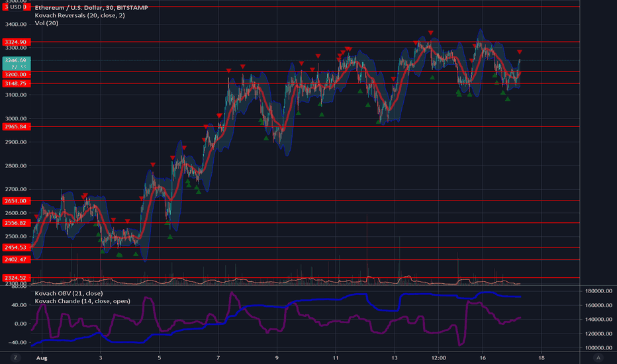Click the 2402.47 red price level label
617x364 pixels.
pyautogui.click(x=16, y=259)
